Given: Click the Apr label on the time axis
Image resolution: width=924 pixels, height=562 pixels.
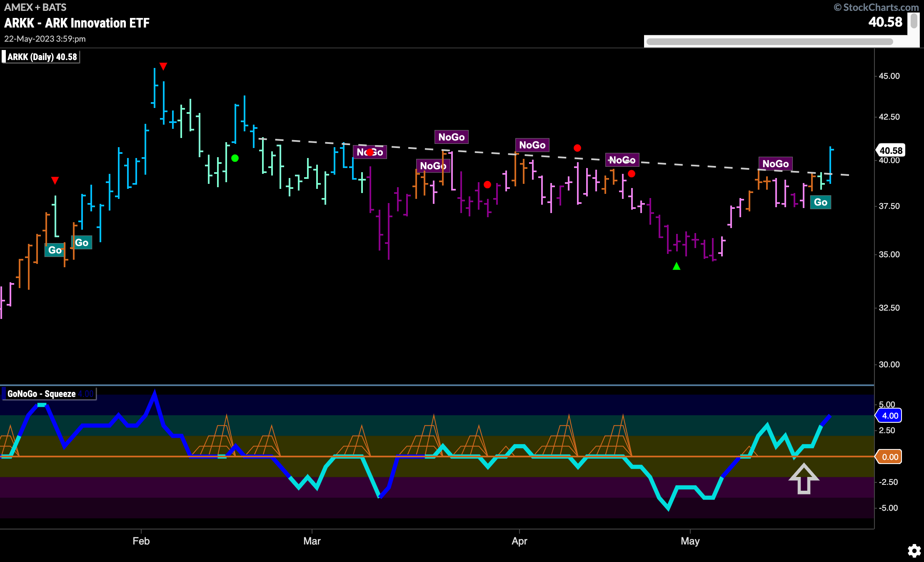Looking at the screenshot, I should [519, 541].
